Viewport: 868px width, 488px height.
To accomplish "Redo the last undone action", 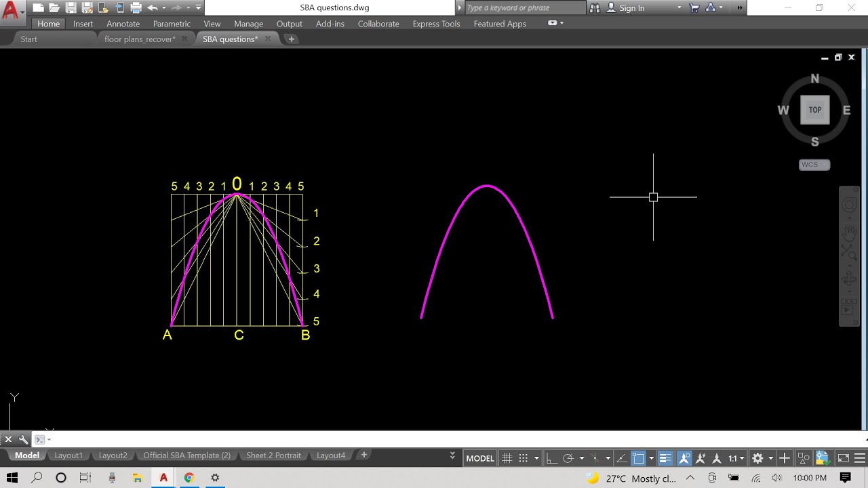I will tap(176, 8).
